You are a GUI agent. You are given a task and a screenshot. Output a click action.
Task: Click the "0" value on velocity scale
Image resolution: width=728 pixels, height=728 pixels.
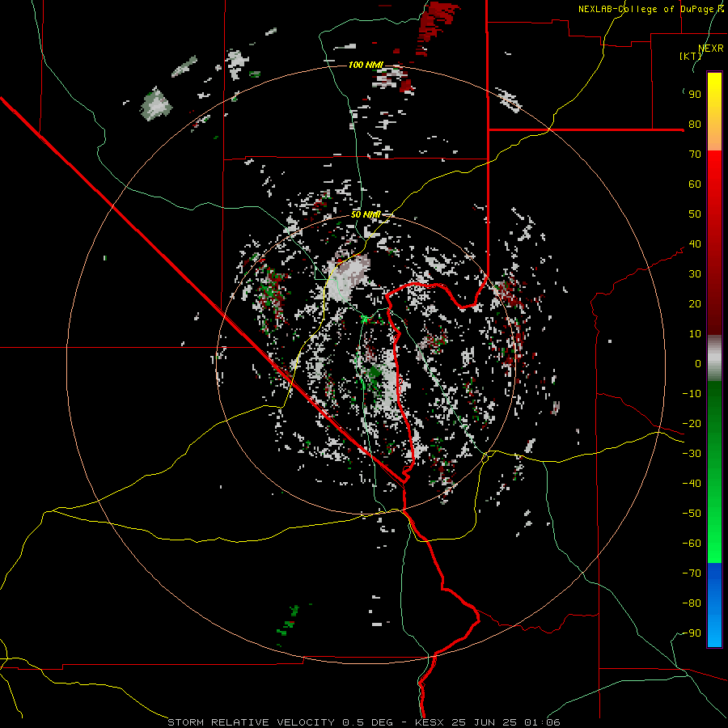click(698, 364)
